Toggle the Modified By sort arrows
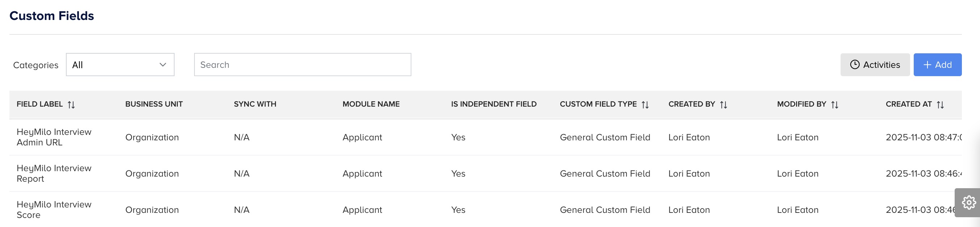This screenshot has width=980, height=227. [x=834, y=105]
